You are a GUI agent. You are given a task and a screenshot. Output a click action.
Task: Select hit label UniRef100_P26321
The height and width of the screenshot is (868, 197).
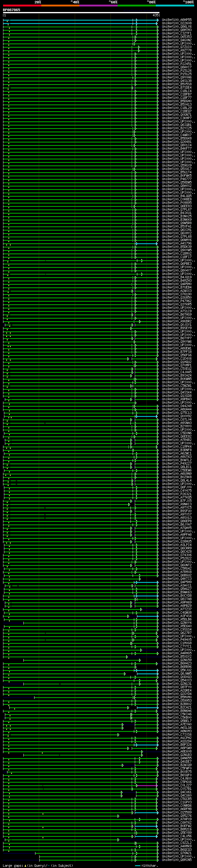pos(176,494)
